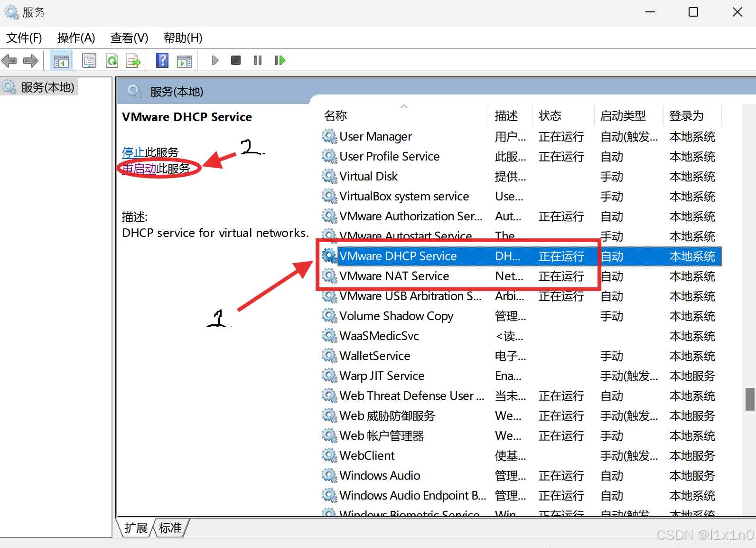The width and height of the screenshot is (756, 548).
Task: Click the gear icon beside WebClient
Action: (x=329, y=455)
